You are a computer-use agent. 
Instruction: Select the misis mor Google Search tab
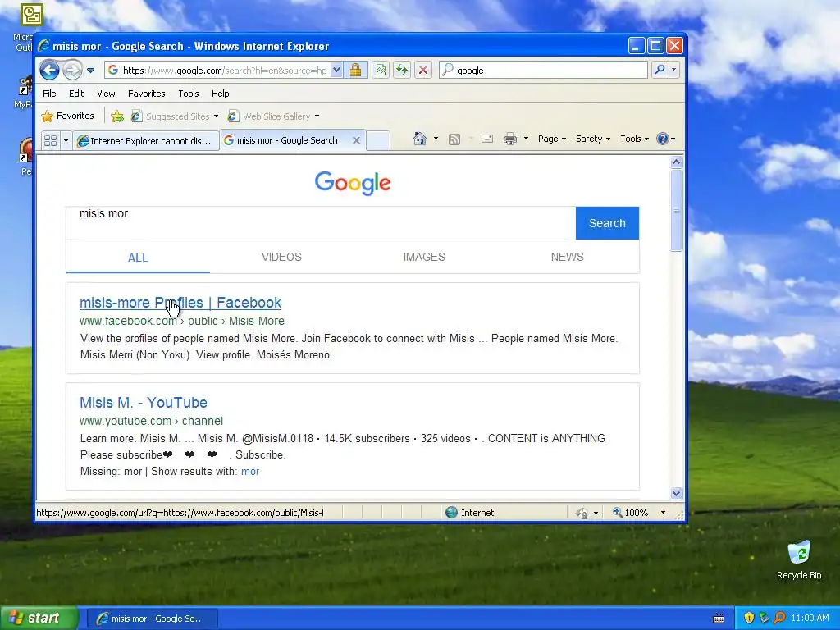[286, 140]
